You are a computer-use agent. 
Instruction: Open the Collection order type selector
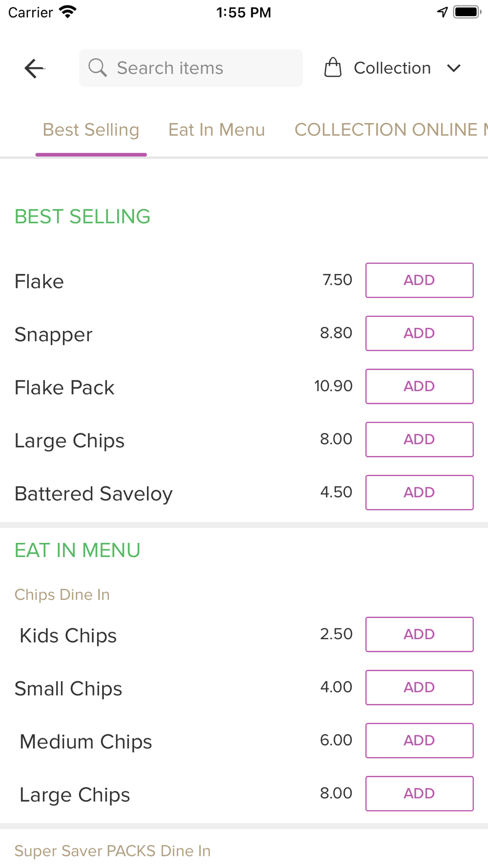(x=393, y=68)
